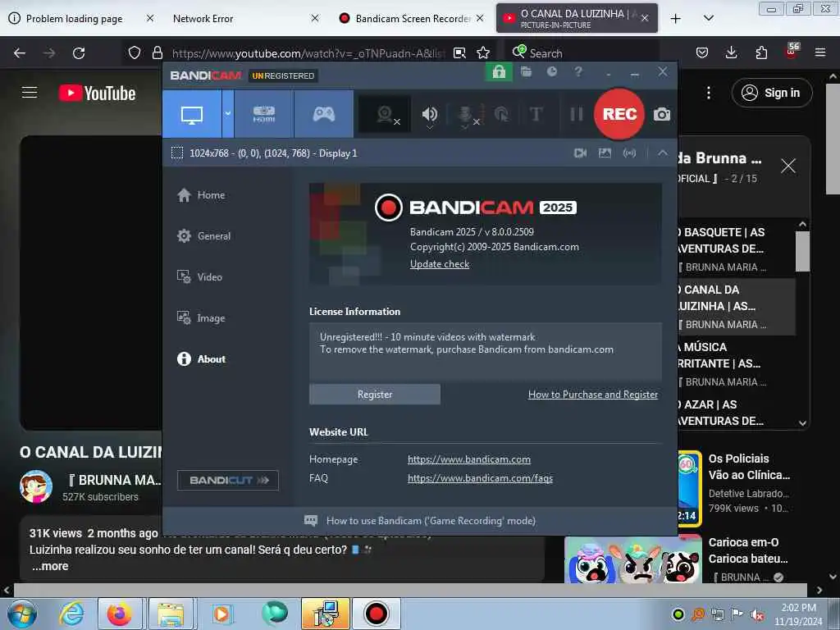Click the YouTube Sign in button
The image size is (840, 630).
click(771, 93)
